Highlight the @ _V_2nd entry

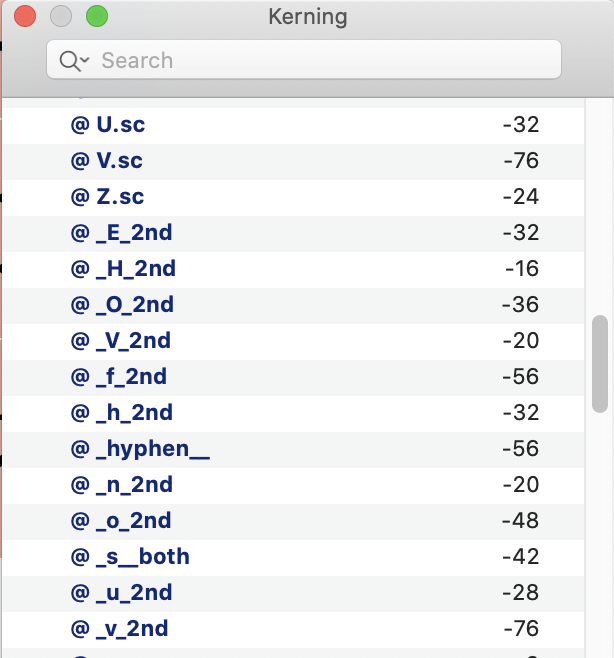coord(293,342)
